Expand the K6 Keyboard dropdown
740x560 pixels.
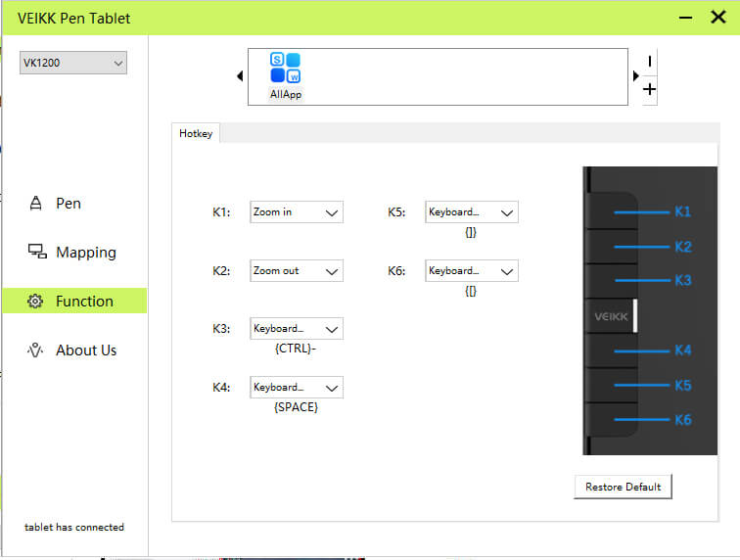[471, 270]
